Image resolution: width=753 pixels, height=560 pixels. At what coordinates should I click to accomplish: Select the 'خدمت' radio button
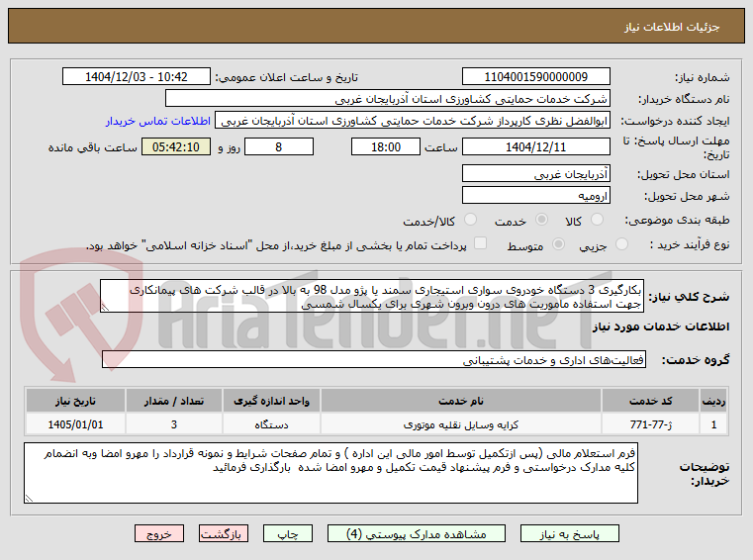pos(541,220)
